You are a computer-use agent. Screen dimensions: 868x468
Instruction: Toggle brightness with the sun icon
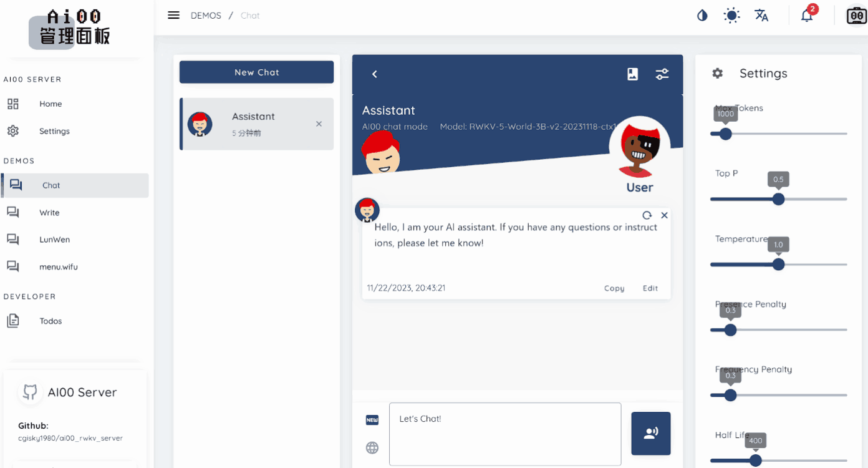(731, 15)
